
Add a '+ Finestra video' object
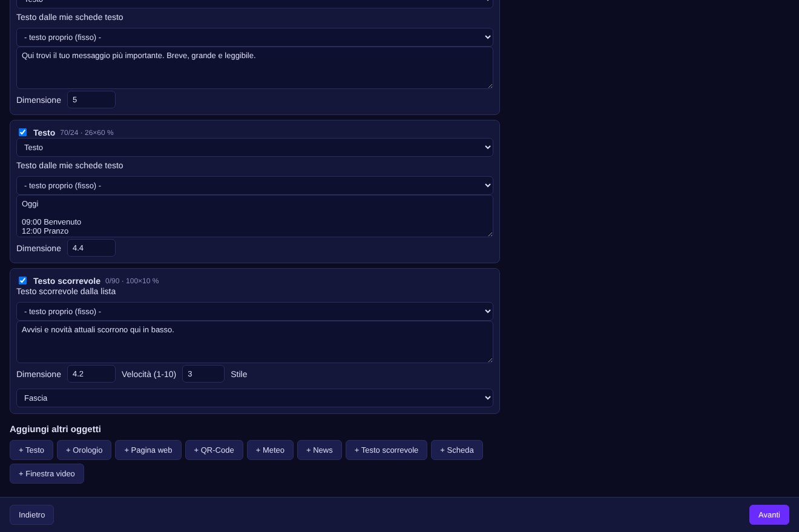pyautogui.click(x=47, y=473)
